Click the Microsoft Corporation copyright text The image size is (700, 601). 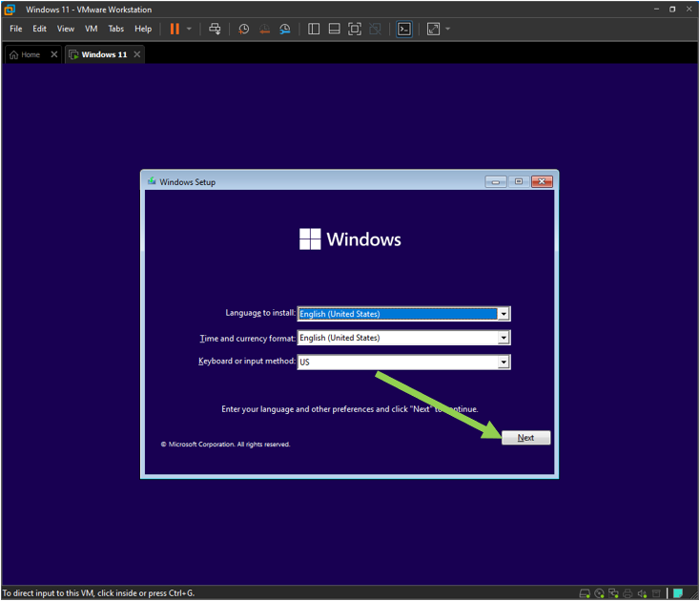point(225,445)
